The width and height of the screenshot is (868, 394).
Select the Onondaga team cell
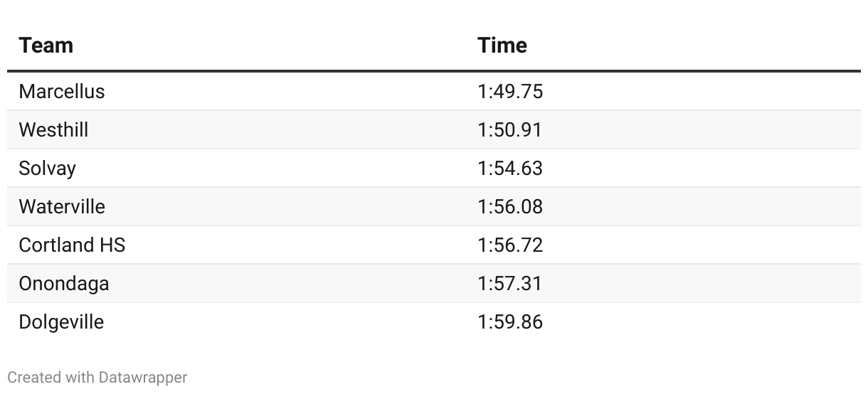coord(64,284)
